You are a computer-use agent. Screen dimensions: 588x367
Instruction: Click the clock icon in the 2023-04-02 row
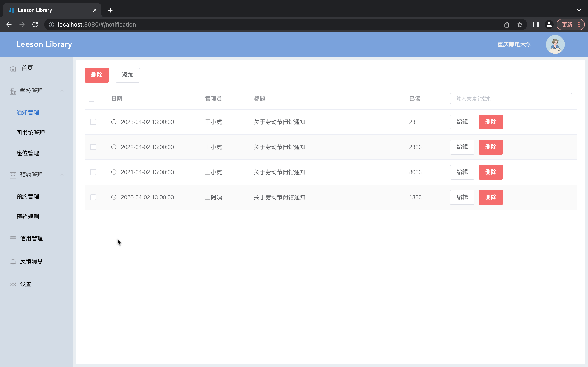pos(114,122)
